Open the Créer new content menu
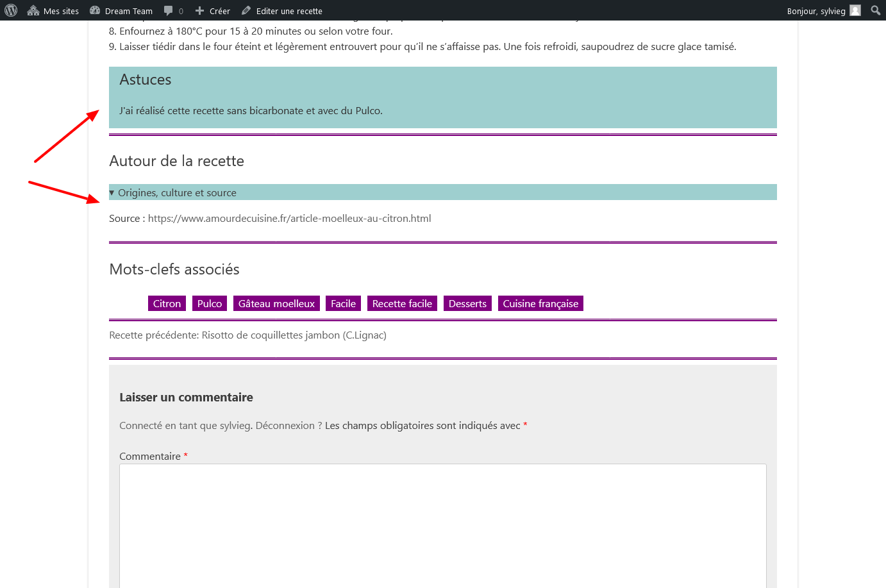This screenshot has width=886, height=588. click(212, 11)
